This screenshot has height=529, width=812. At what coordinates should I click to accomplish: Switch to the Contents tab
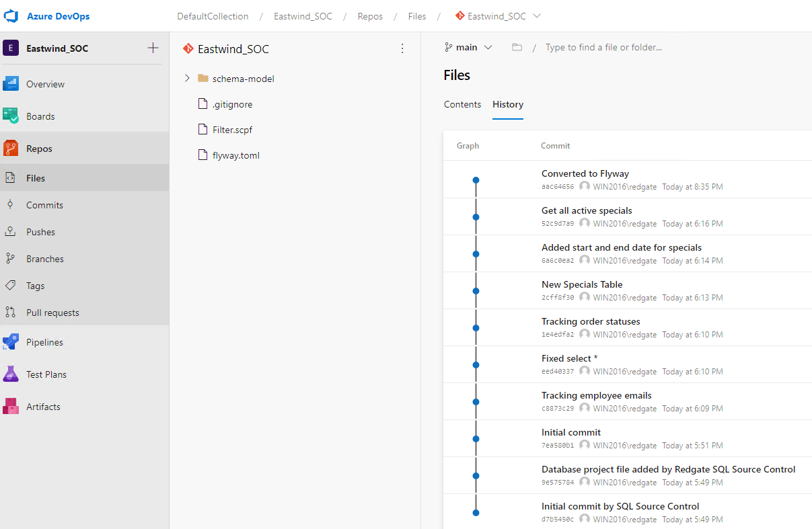click(462, 104)
